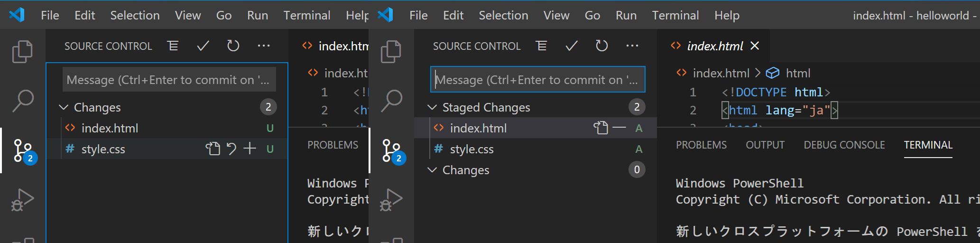Open the DEBUG CONSOLE panel tab
This screenshot has height=243, width=980.
click(x=844, y=145)
